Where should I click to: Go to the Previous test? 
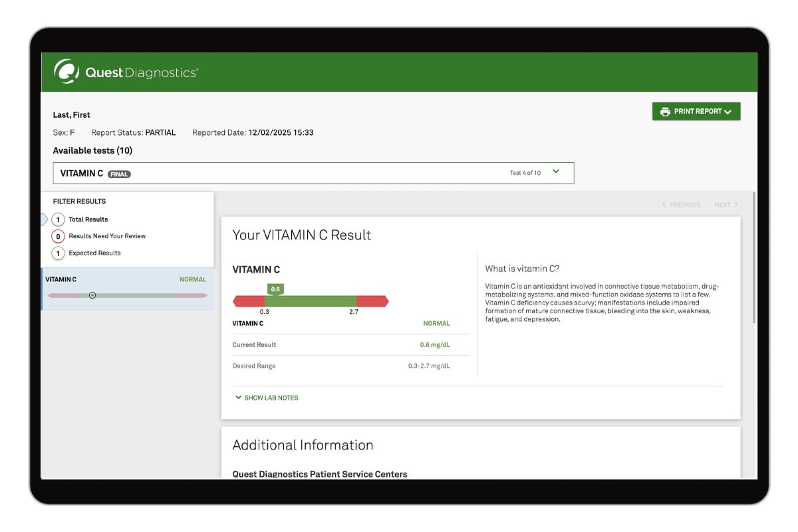pos(681,205)
